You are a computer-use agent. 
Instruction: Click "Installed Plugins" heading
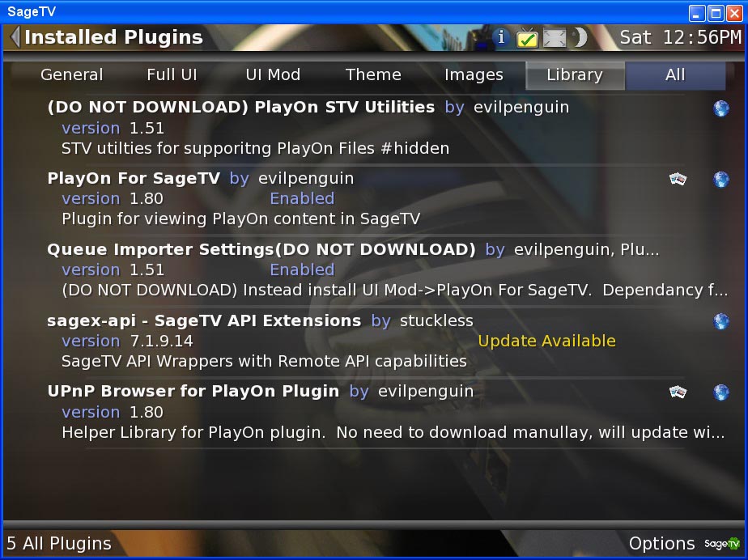(113, 37)
